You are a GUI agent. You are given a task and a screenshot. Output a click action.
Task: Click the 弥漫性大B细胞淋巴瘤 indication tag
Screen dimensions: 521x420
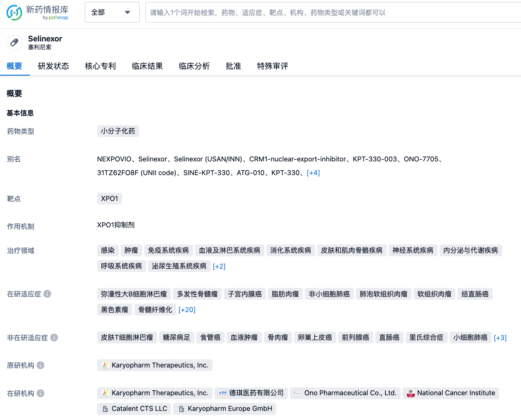tap(134, 294)
